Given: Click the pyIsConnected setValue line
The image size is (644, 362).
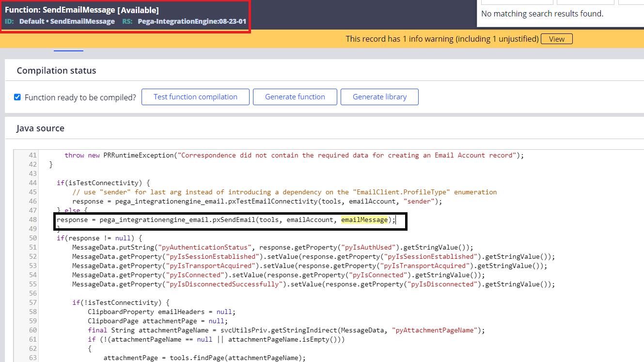Looking at the screenshot, I should point(279,275).
